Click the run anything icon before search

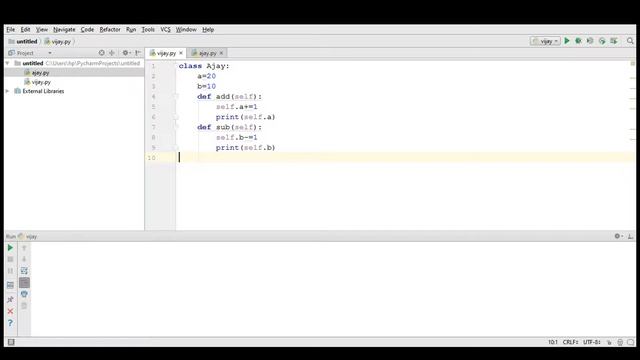tap(614, 41)
